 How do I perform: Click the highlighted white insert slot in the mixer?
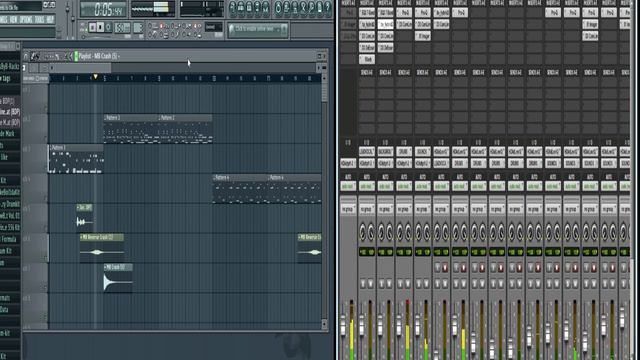tap(385, 24)
